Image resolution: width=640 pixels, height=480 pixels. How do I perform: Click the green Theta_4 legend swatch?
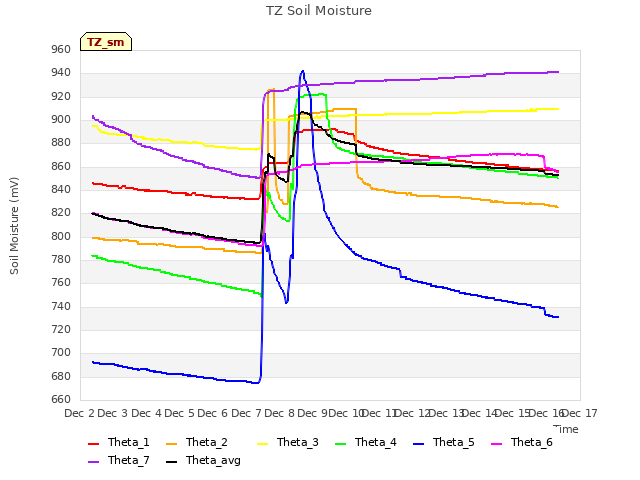click(340, 444)
